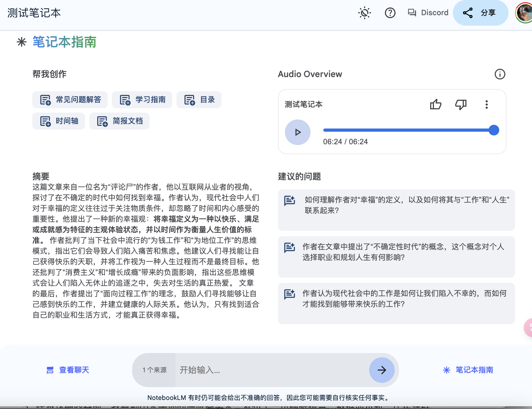Click the Audio Overview info icon
This screenshot has height=409, width=532.
pyautogui.click(x=500, y=74)
